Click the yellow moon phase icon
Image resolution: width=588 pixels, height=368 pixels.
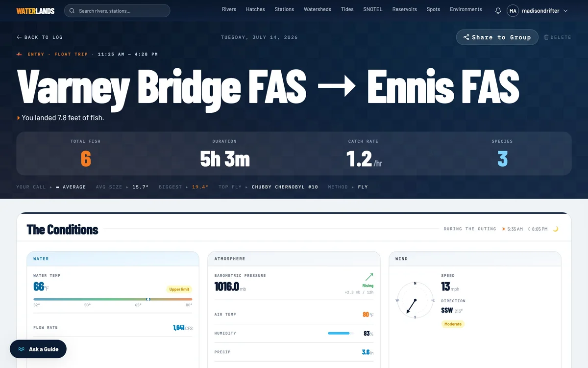click(x=556, y=229)
